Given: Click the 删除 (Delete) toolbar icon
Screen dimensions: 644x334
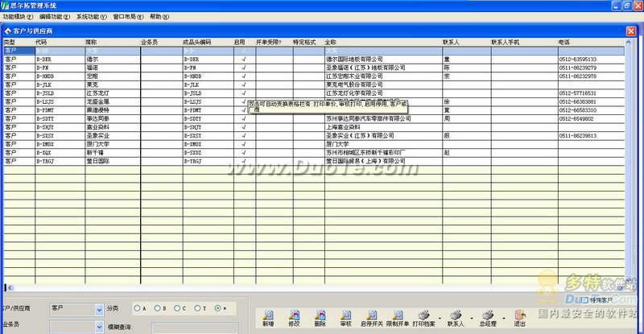Looking at the screenshot, I should (x=320, y=318).
